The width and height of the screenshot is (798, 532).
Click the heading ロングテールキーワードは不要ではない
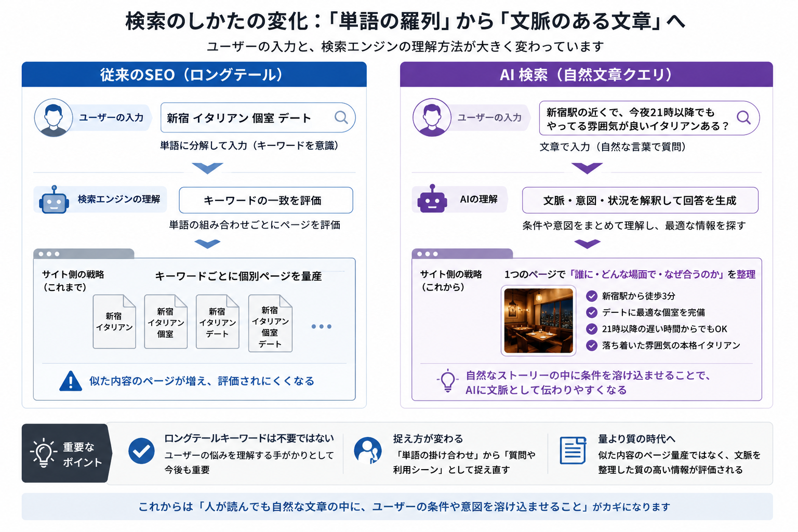click(x=249, y=438)
